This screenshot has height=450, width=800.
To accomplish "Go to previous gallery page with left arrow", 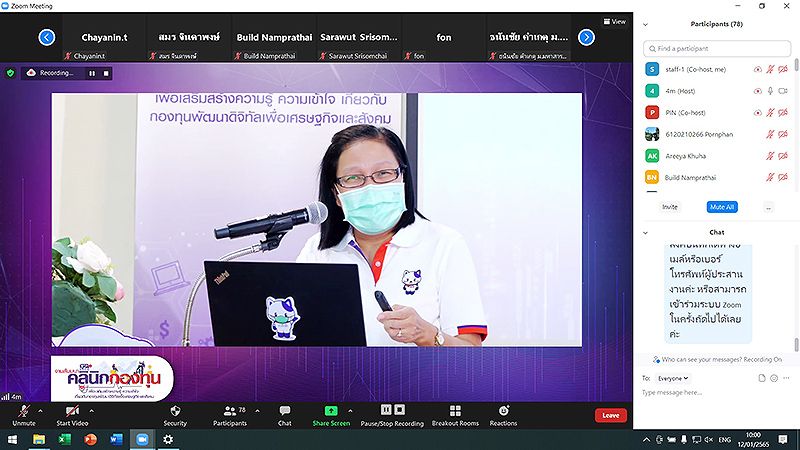I will (46, 37).
